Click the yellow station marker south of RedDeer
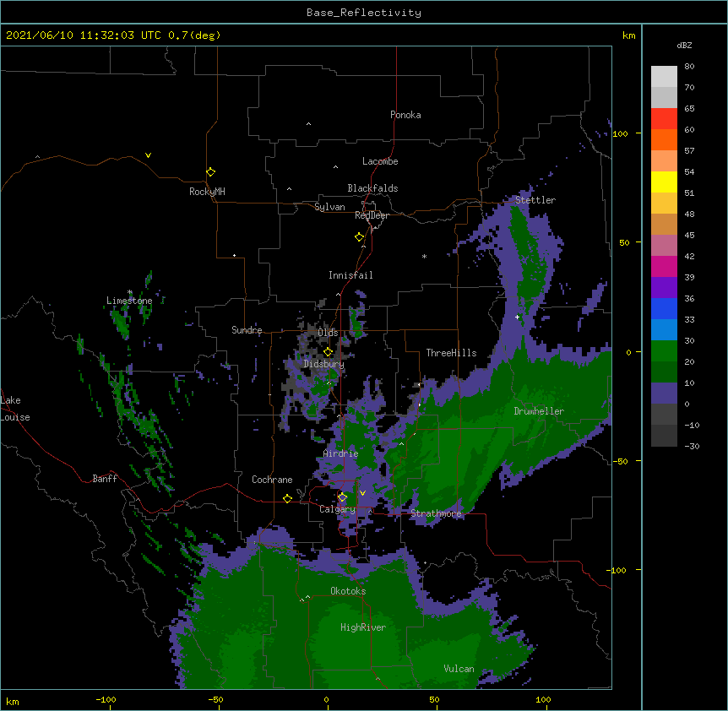 point(359,237)
